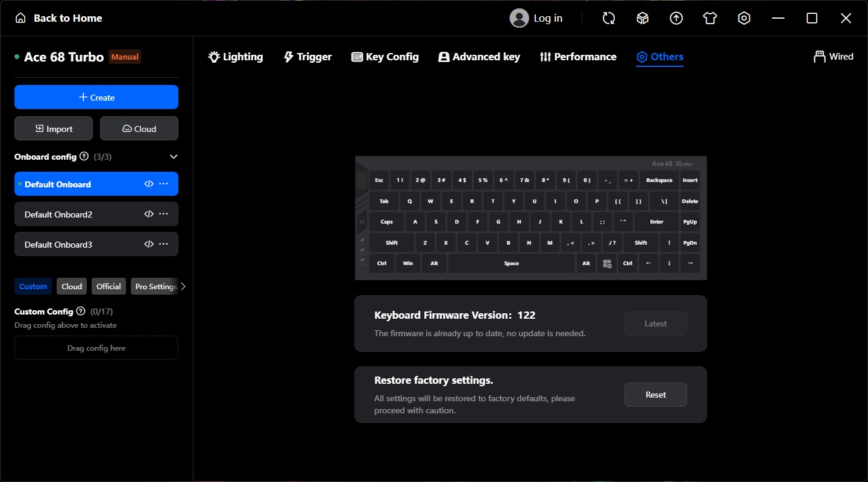Click the up arrow key on the keyboard
This screenshot has height=482, width=868.
669,243
